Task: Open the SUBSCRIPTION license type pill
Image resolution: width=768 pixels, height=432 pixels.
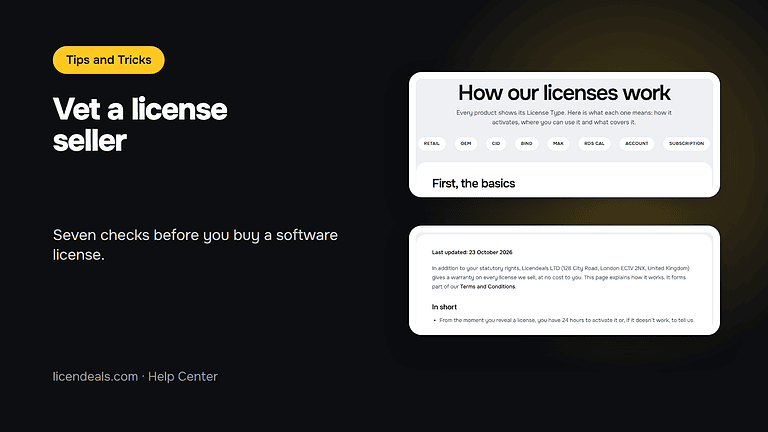Action: click(686, 144)
